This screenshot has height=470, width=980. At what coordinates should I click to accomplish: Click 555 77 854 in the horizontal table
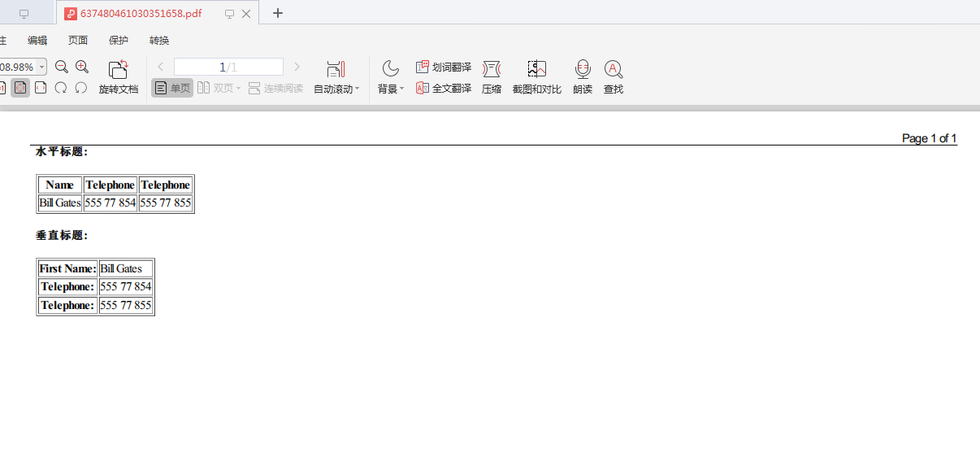(x=111, y=202)
